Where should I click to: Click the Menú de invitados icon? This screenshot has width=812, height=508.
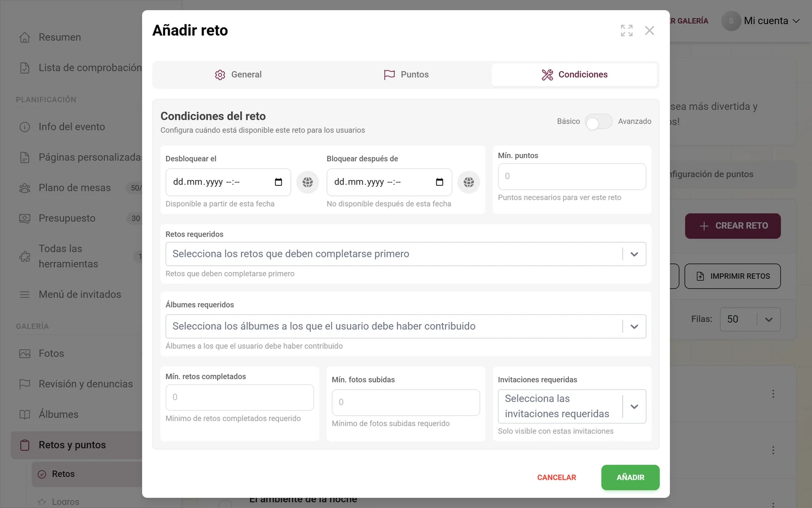[25, 295]
